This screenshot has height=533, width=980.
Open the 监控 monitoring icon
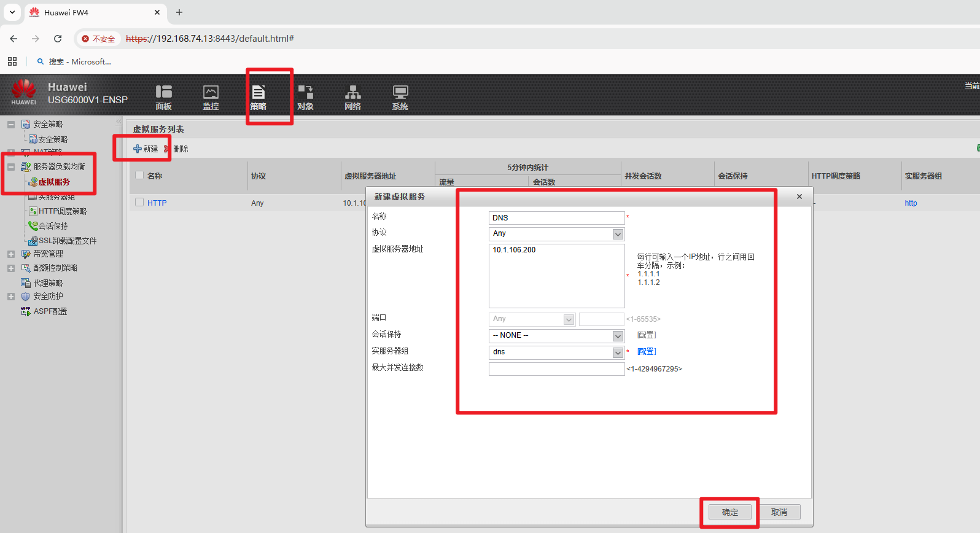pyautogui.click(x=211, y=93)
